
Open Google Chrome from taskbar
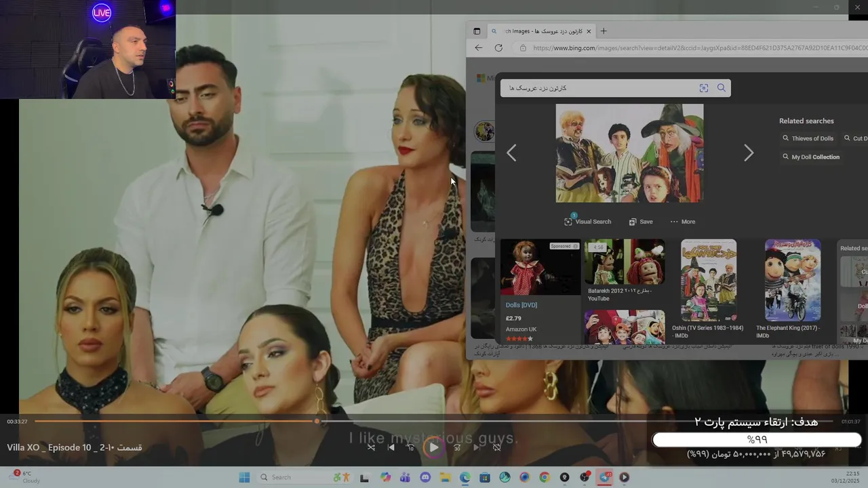pos(545,477)
